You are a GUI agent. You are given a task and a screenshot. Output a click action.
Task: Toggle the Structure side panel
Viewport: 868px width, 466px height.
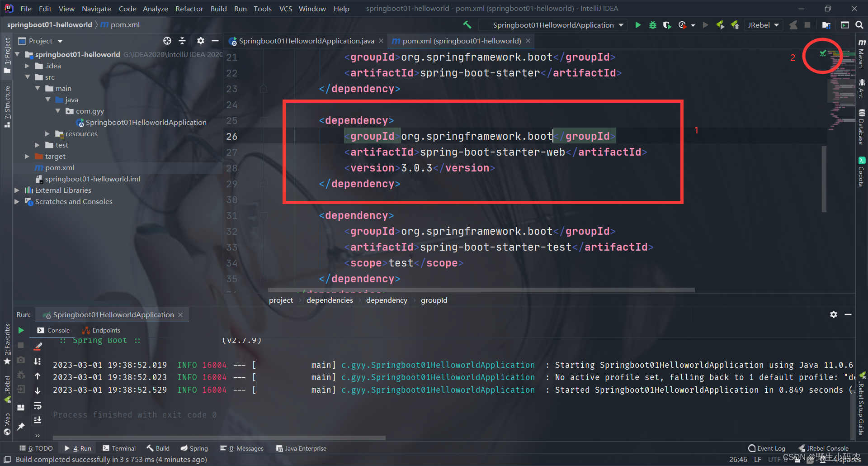click(x=7, y=107)
